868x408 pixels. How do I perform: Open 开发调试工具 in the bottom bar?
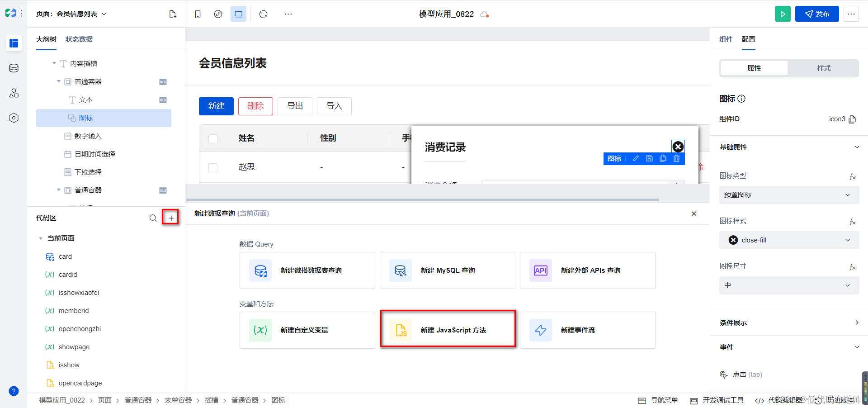717,400
